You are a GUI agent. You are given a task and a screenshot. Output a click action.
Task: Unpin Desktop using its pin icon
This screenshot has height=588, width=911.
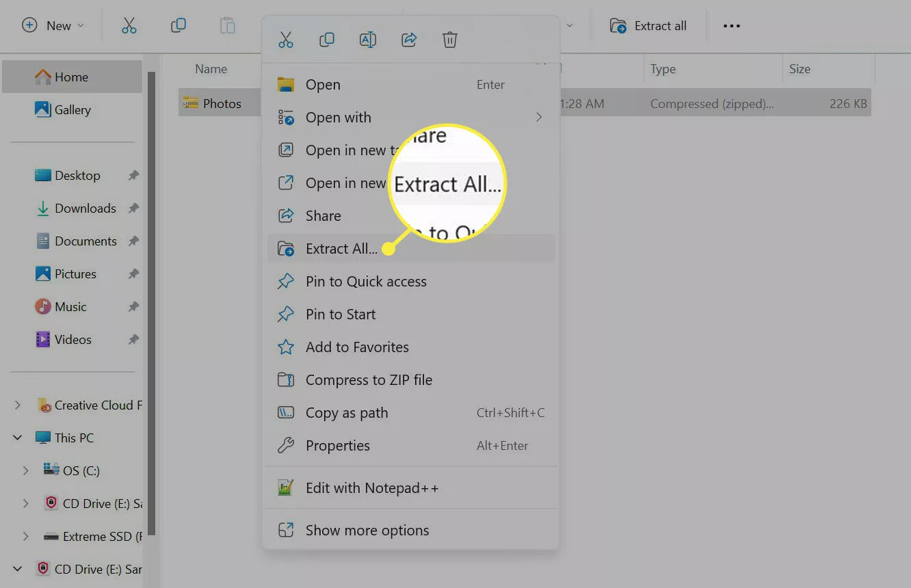[133, 176]
